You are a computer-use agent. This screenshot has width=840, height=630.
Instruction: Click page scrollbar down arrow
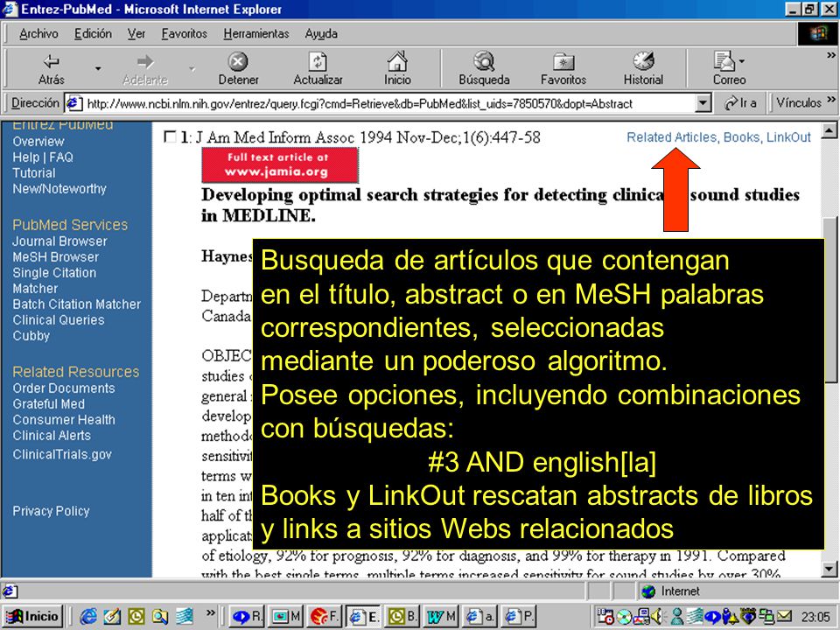(829, 569)
